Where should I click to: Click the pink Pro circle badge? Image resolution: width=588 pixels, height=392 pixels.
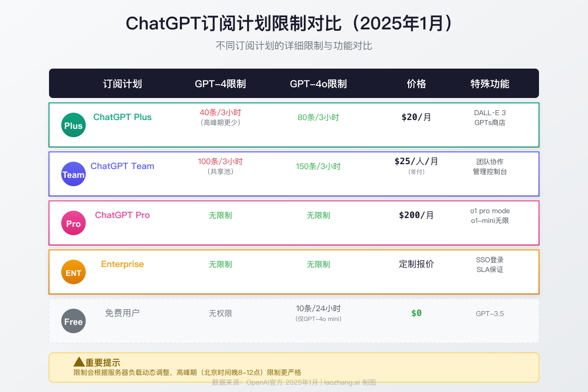click(x=73, y=223)
